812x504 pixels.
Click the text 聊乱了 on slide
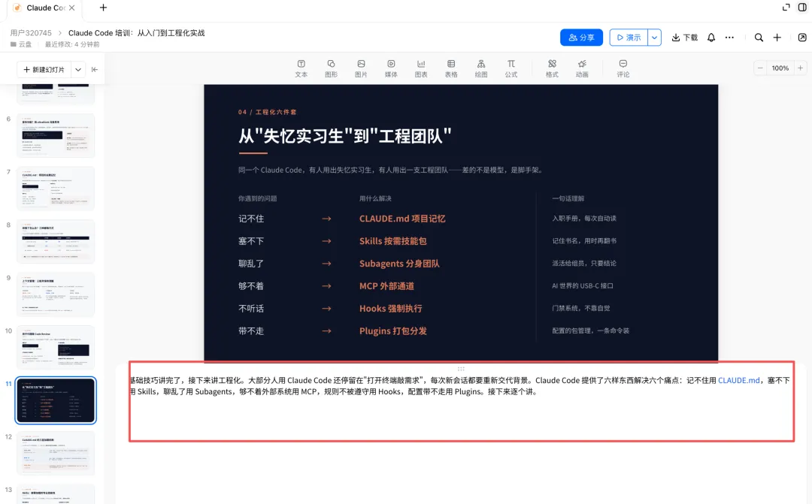251,264
